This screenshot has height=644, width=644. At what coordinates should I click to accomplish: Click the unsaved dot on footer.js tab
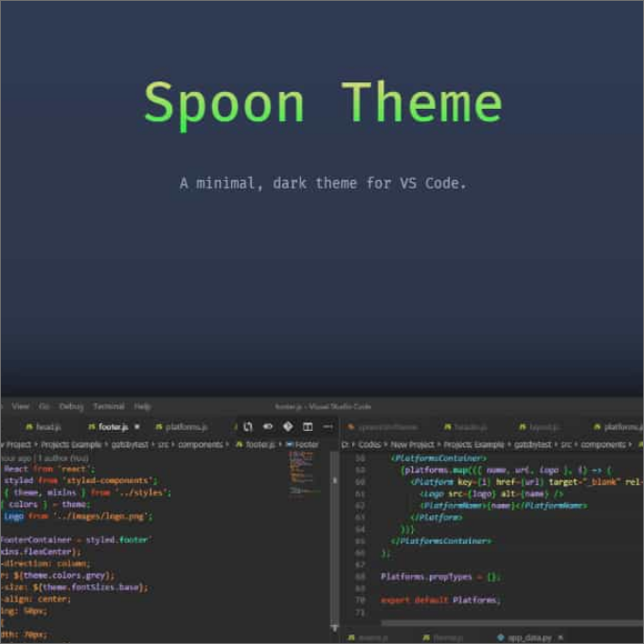137,427
